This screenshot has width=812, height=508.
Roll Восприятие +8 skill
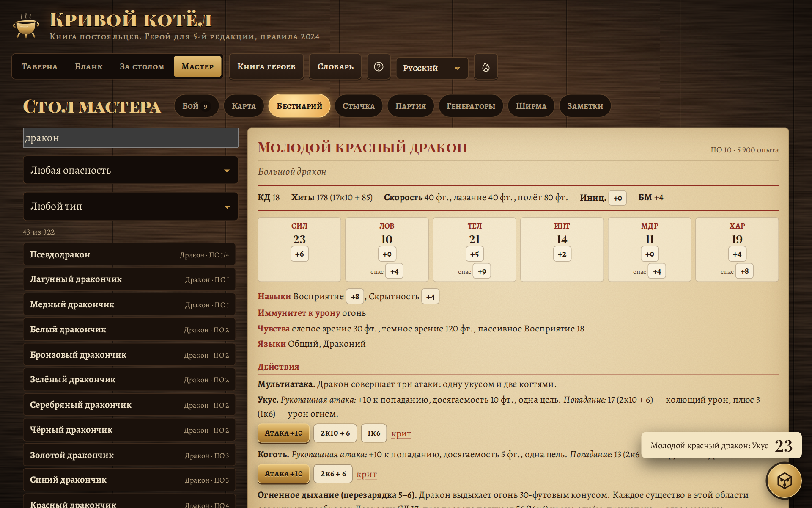coord(355,297)
